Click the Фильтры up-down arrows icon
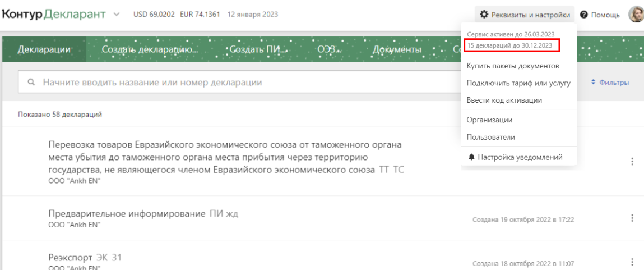The height and width of the screenshot is (270, 644). click(593, 83)
